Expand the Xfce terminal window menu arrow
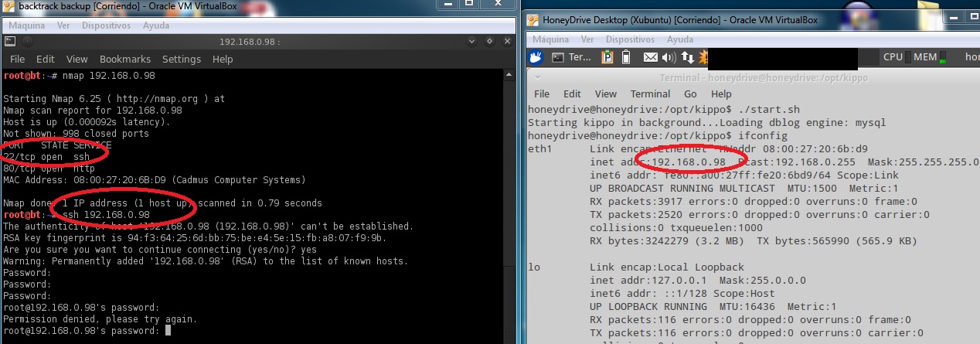Image resolution: width=980 pixels, height=344 pixels. tap(539, 77)
